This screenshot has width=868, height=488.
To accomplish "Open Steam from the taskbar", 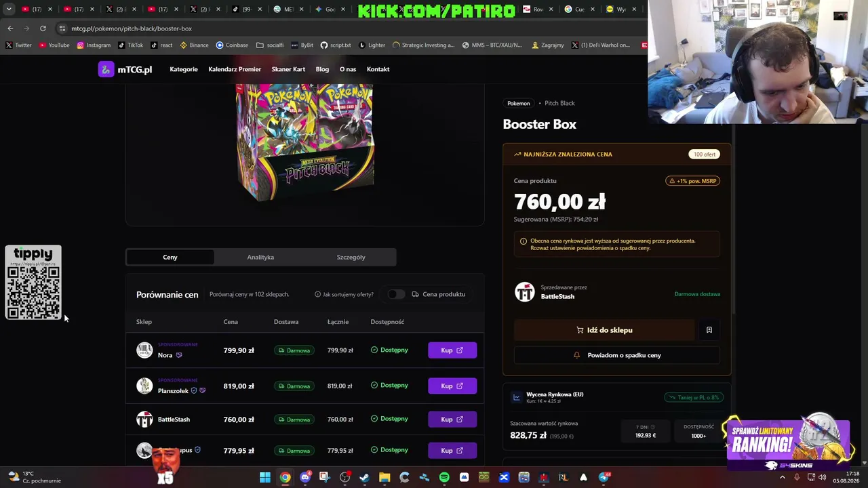I will point(365,477).
